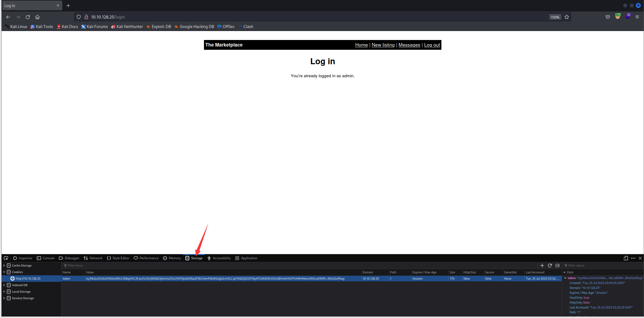Add a new cookie with the plus icon

(x=542, y=265)
